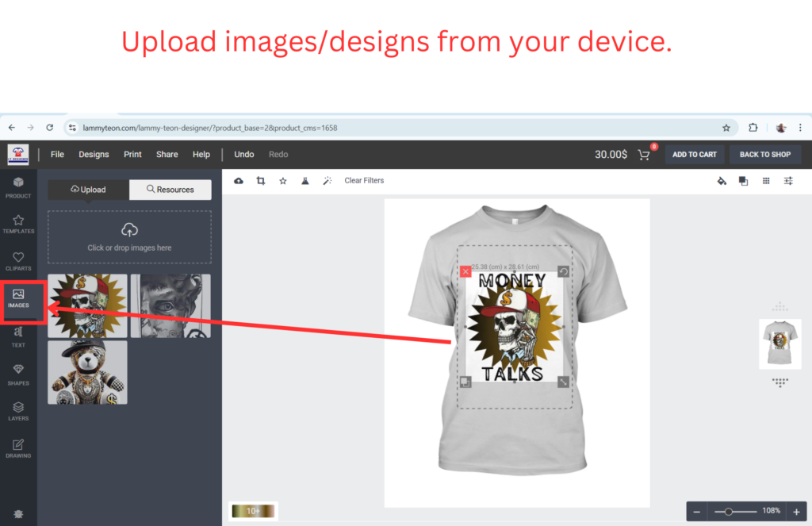This screenshot has width=812, height=526.
Task: Open the File menu
Action: click(57, 155)
